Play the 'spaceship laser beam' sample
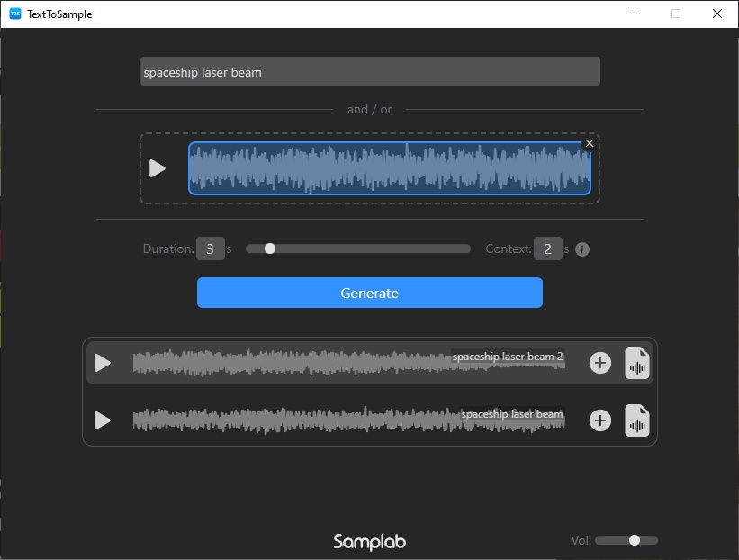Viewport: 739px width, 560px height. click(103, 420)
